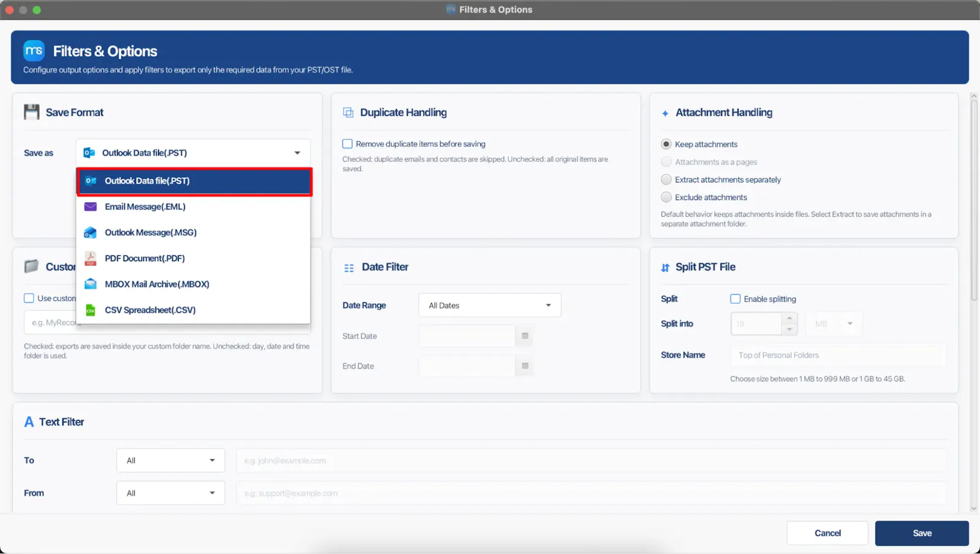Open the Date Range All Dates dropdown
This screenshot has height=554, width=980.
click(x=490, y=305)
